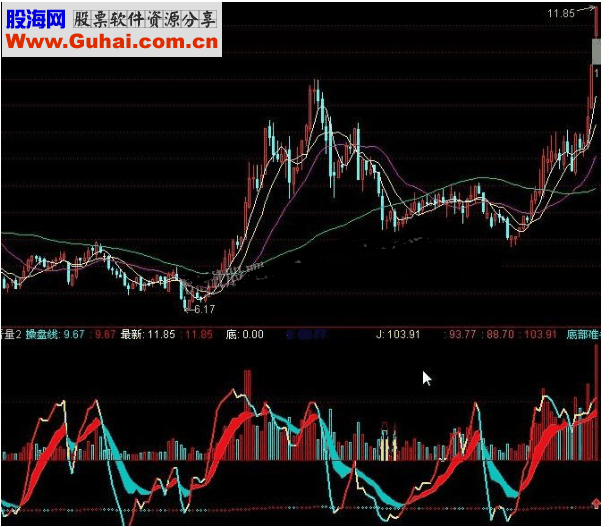The image size is (609, 527).
Task: Click the gray candle box at chart right
Action: pos(595,51)
